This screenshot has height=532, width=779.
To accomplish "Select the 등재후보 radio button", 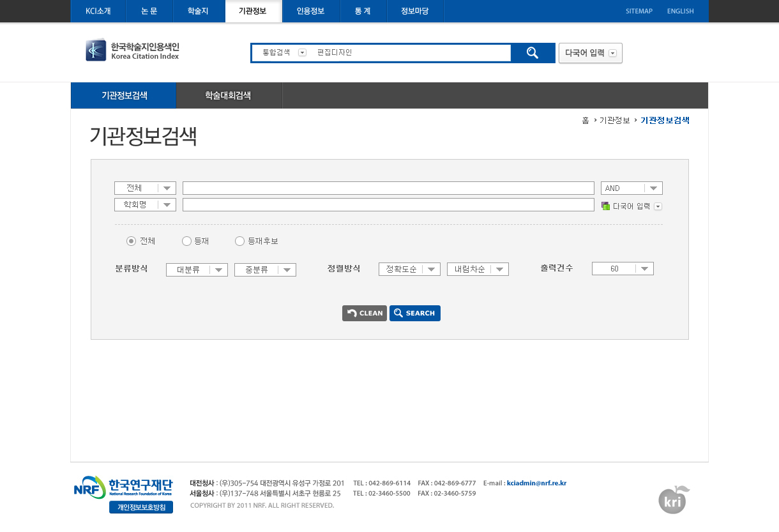I will tap(239, 241).
